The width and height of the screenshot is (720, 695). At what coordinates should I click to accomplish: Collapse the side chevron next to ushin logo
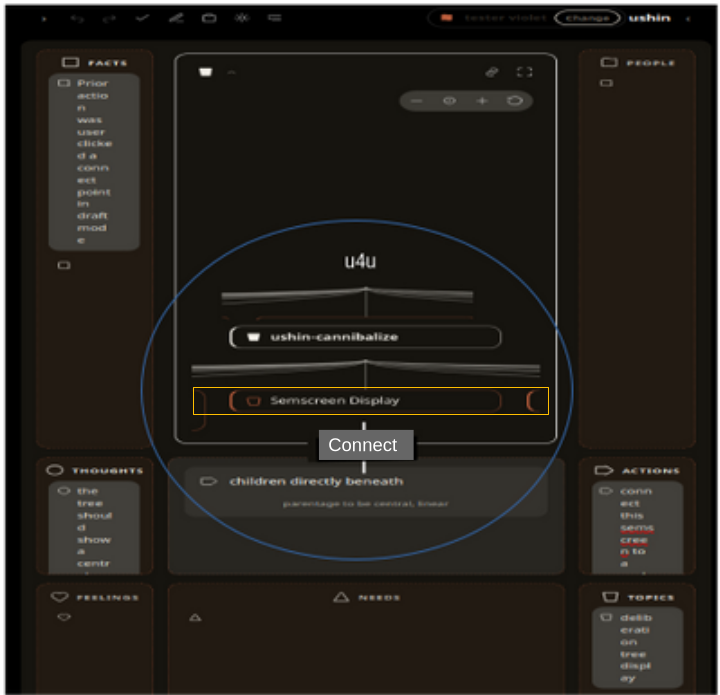688,19
